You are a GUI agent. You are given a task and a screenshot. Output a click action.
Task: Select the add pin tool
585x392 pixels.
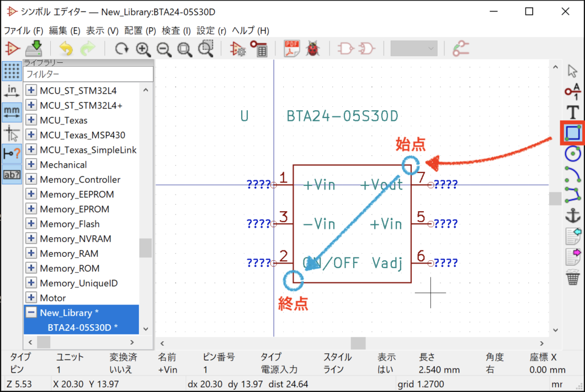572,91
